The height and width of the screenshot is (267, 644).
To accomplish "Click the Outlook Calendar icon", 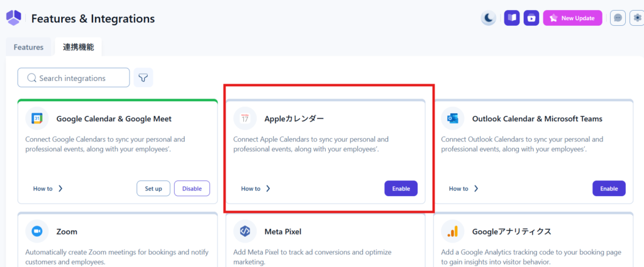I will coord(453,118).
